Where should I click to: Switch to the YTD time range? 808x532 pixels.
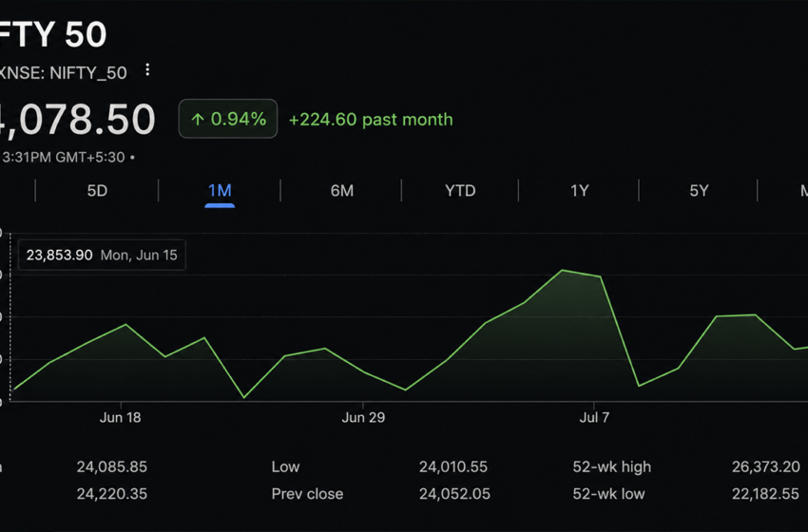tap(460, 191)
